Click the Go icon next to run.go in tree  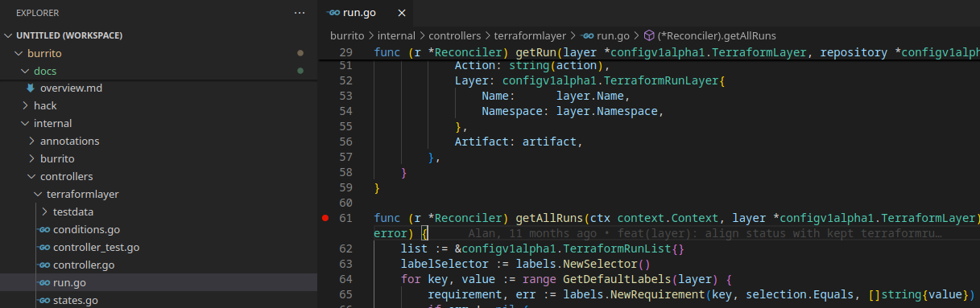coord(44,282)
